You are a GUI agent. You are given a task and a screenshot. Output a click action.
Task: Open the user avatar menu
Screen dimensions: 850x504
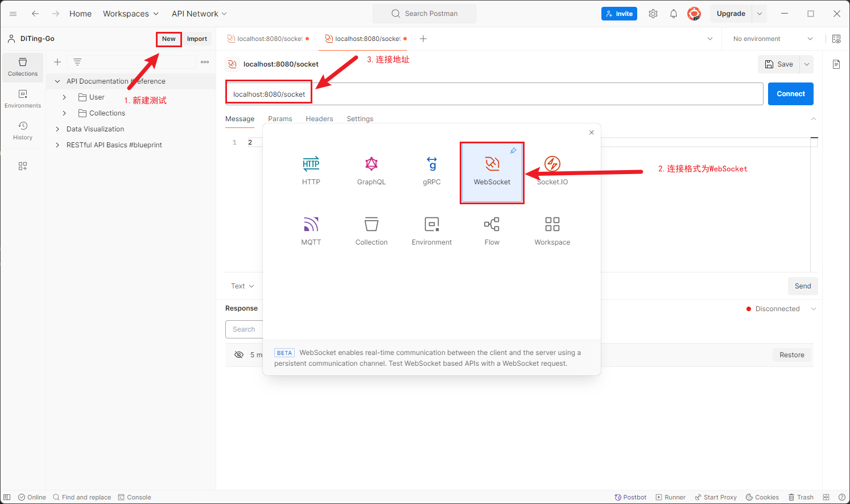(694, 14)
